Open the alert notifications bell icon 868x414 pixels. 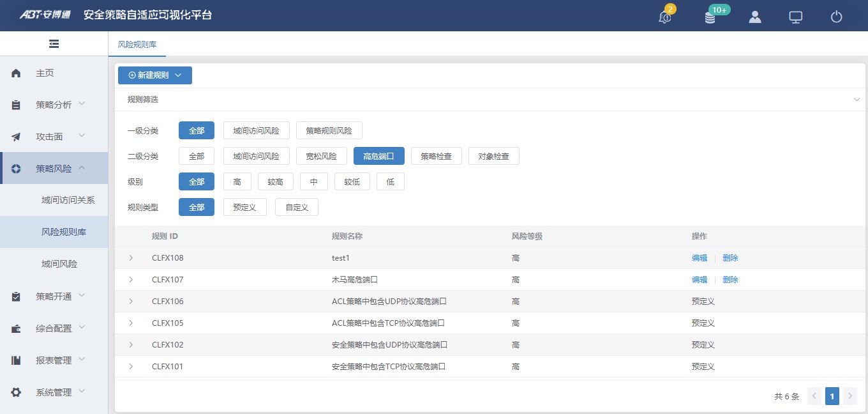664,17
